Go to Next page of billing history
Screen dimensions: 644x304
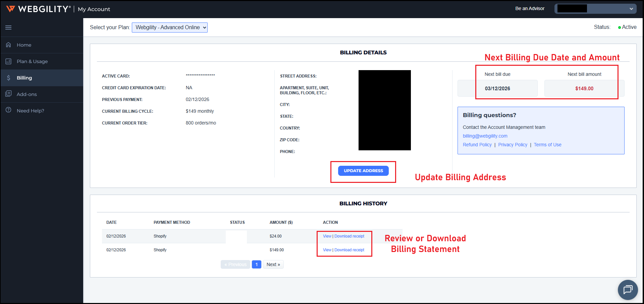click(273, 264)
